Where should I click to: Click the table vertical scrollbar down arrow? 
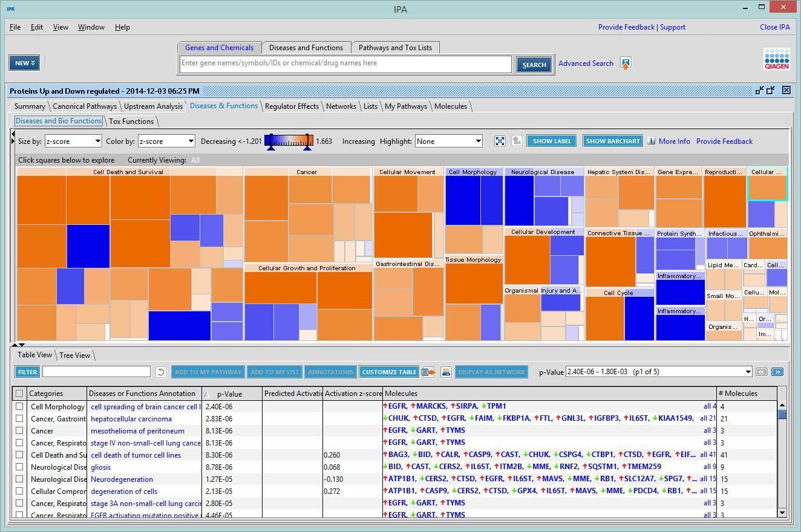782,513
